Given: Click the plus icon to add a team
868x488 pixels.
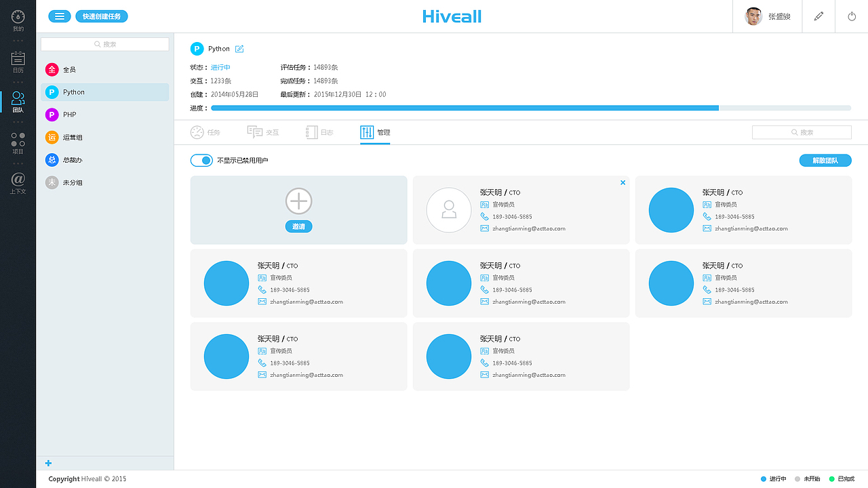Looking at the screenshot, I should [x=48, y=463].
